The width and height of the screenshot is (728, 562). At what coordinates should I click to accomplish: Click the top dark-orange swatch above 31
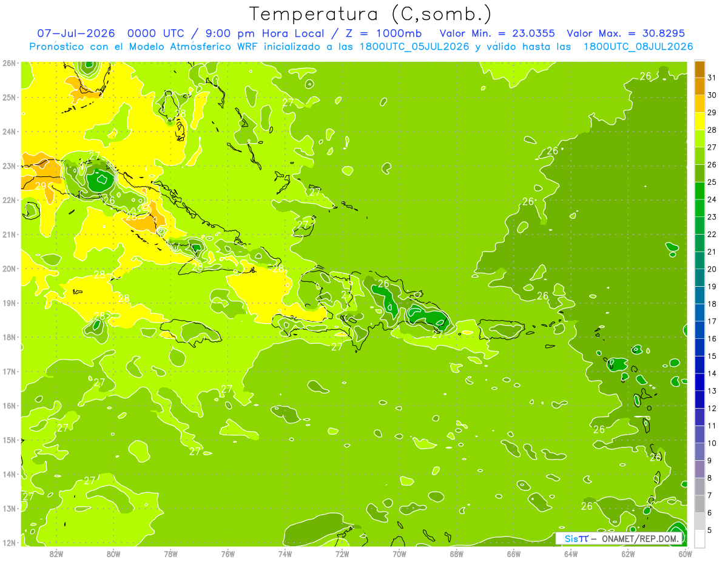click(699, 69)
